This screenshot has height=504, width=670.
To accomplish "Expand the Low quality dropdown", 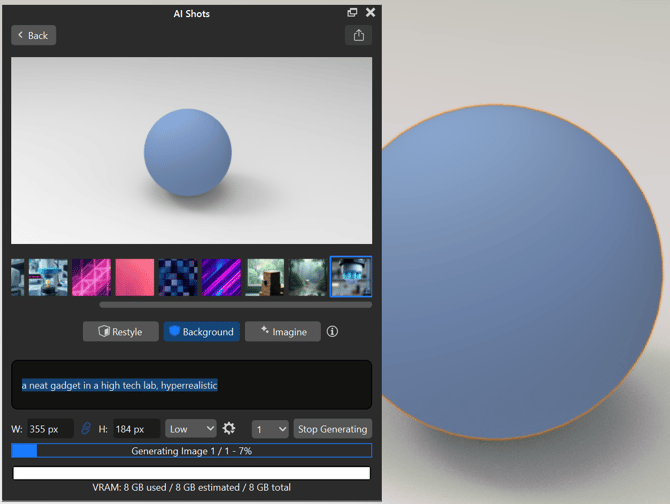I will coord(190,429).
